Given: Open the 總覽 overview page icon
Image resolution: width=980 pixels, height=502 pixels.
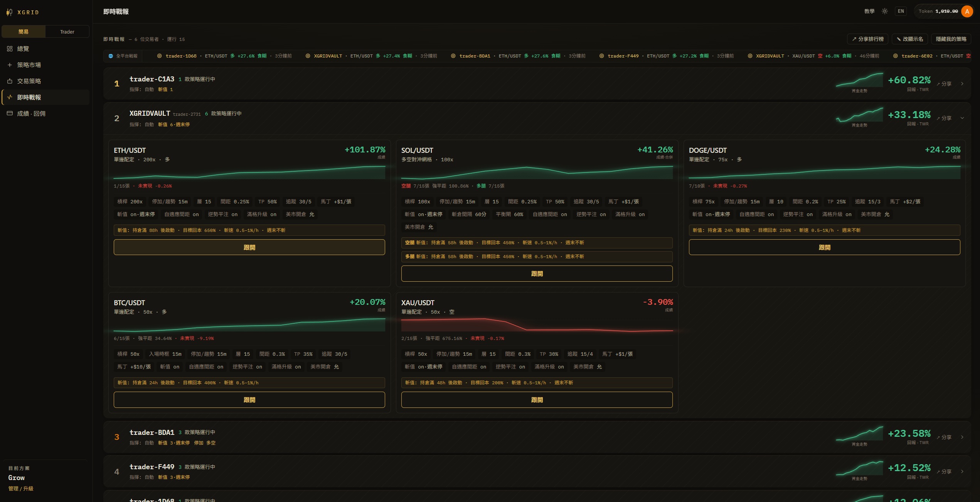Looking at the screenshot, I should pyautogui.click(x=10, y=49).
